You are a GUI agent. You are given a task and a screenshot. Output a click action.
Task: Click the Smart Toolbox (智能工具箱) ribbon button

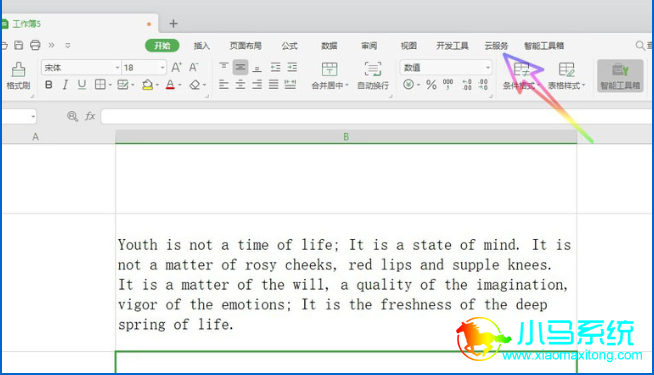620,75
